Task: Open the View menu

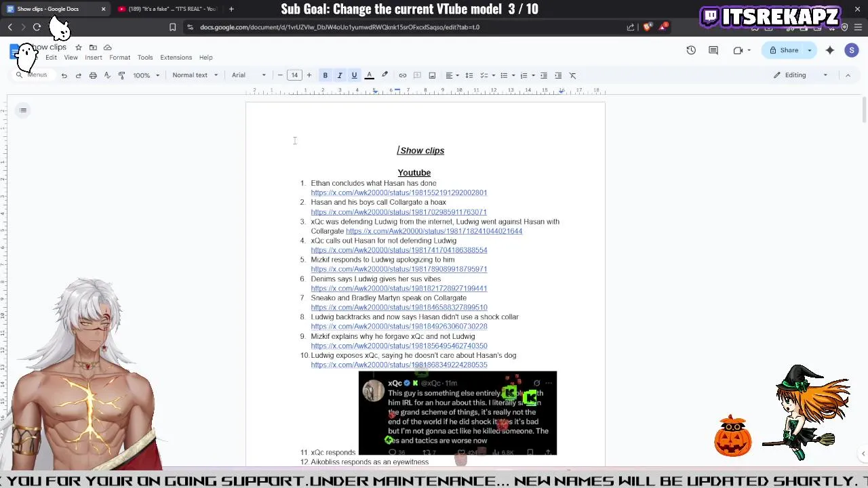Action: click(71, 58)
